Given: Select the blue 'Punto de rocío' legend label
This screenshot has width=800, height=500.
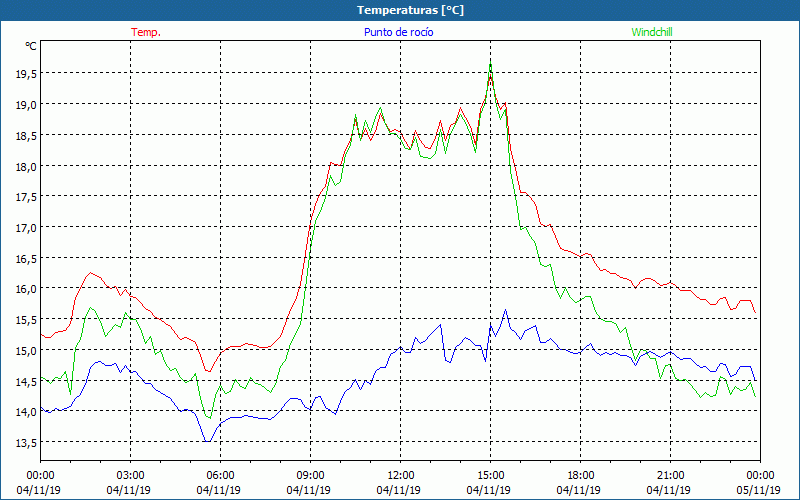Looking at the screenshot, I should [398, 32].
